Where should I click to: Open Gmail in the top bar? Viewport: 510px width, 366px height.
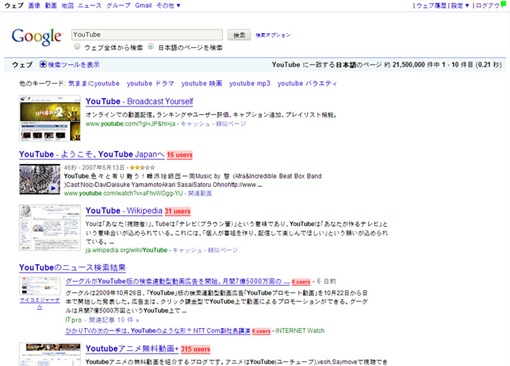pyautogui.click(x=143, y=5)
